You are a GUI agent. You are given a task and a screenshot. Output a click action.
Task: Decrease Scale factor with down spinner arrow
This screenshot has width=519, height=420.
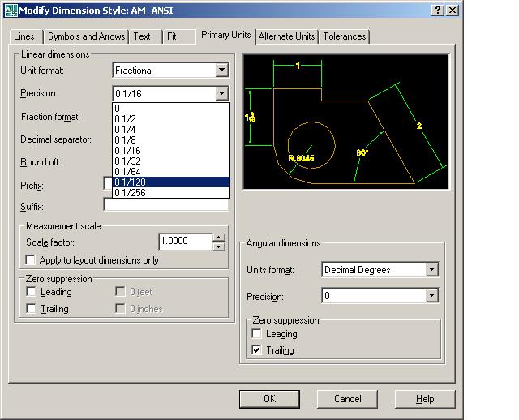pyautogui.click(x=218, y=246)
